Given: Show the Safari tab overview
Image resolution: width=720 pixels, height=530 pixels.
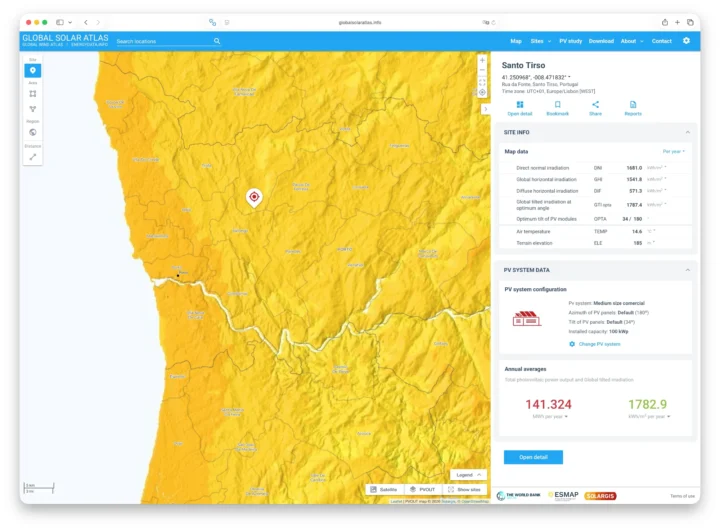Looking at the screenshot, I should pyautogui.click(x=690, y=22).
